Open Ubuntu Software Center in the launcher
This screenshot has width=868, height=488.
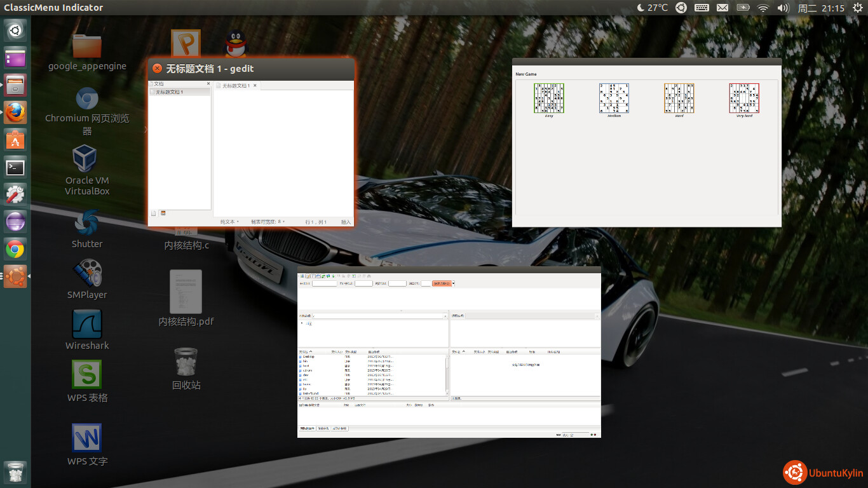(15, 140)
